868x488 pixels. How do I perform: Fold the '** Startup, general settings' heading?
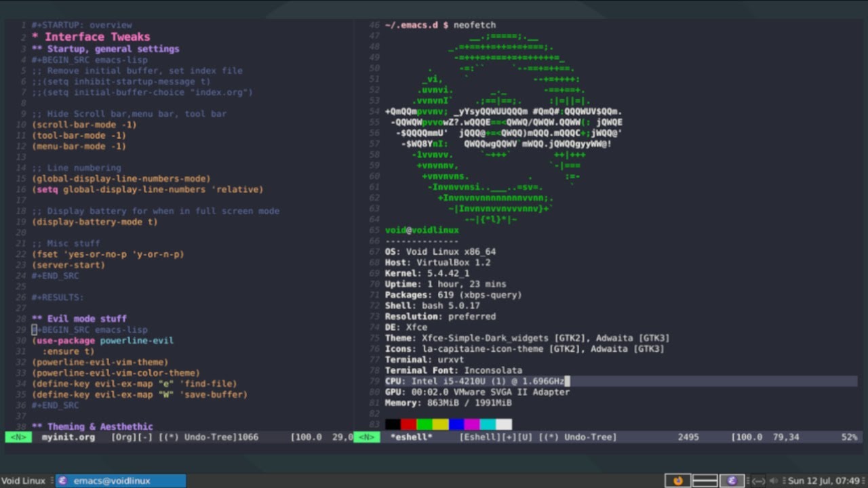click(x=106, y=49)
